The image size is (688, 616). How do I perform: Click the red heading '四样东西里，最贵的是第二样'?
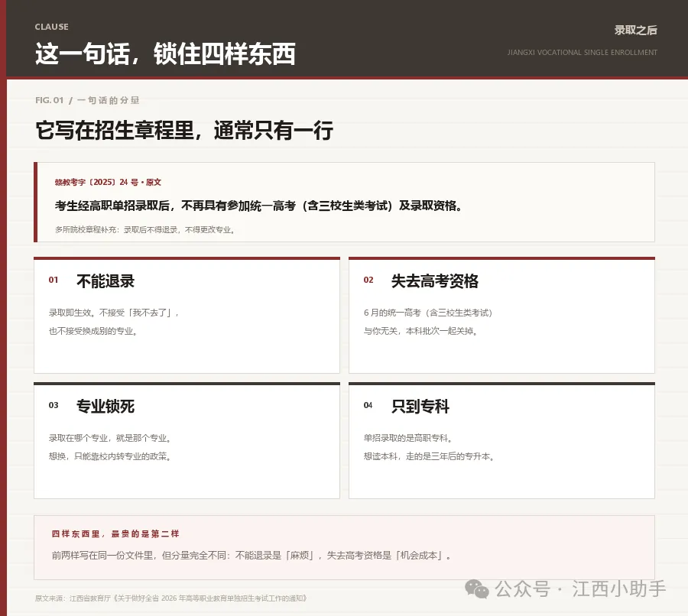pyautogui.click(x=115, y=534)
